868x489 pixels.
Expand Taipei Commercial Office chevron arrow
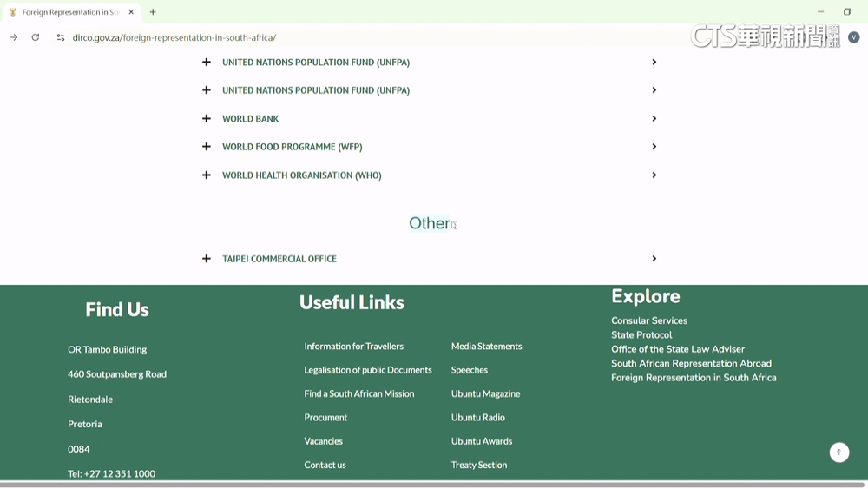[654, 259]
